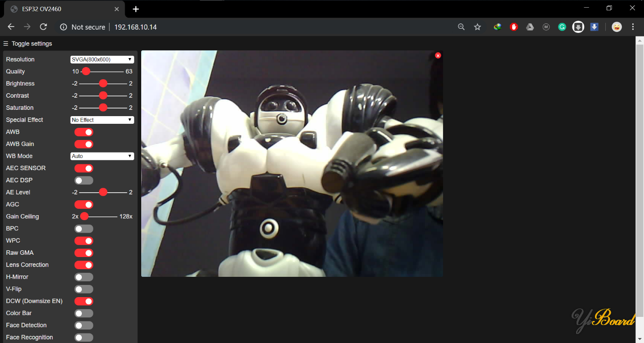Click Toggle settings to collapse the panel
This screenshot has width=644, height=343.
[x=28, y=44]
